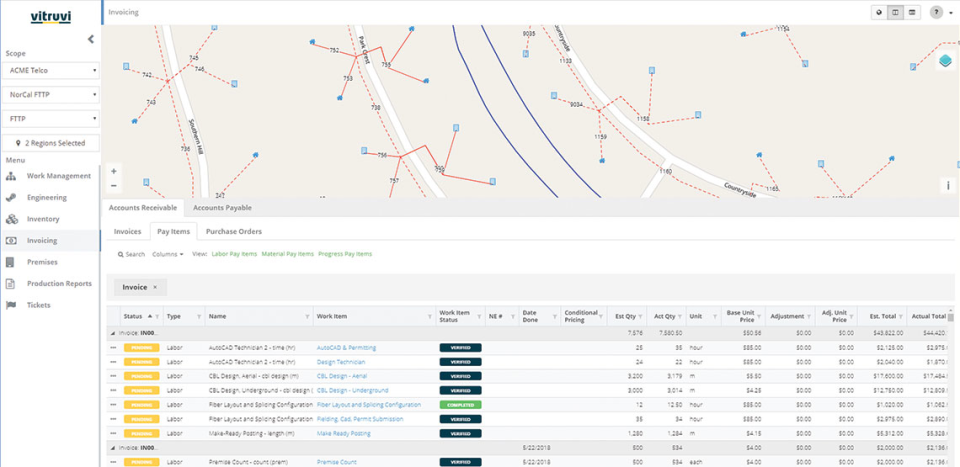The height and width of the screenshot is (467, 960).
Task: Open the FTTP selector dropdown
Action: pos(51,119)
